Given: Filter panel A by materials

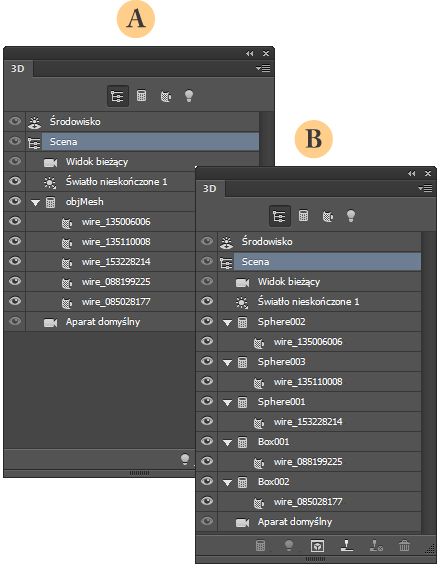Looking at the screenshot, I should point(166,96).
